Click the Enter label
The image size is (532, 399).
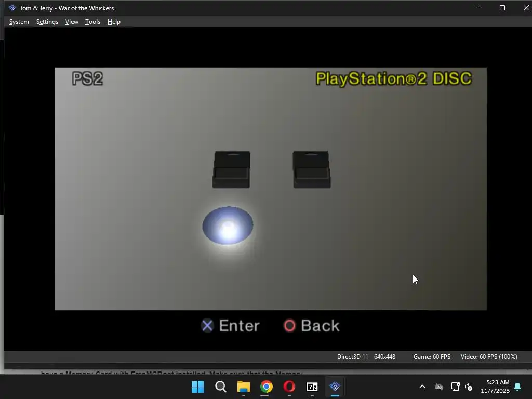239,326
